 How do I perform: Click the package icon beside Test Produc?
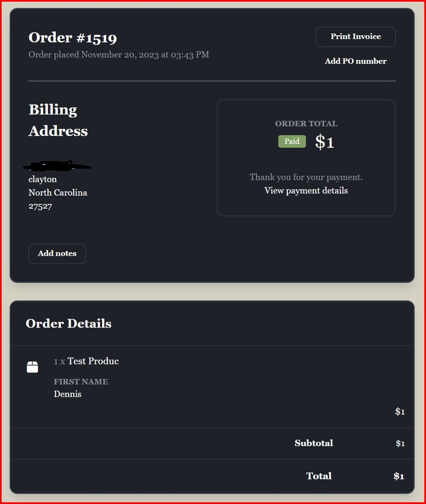[x=32, y=367]
